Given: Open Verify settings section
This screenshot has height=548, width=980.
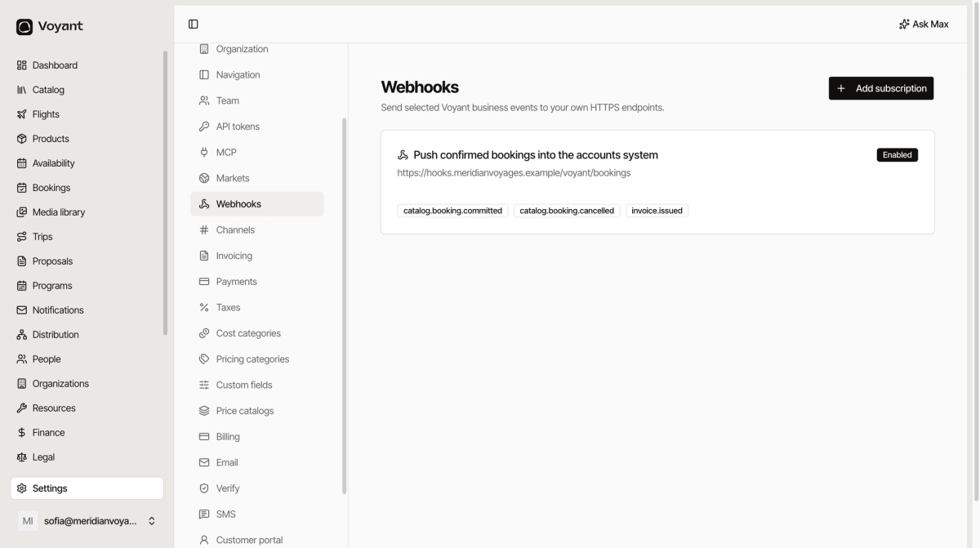Looking at the screenshot, I should [x=257, y=488].
